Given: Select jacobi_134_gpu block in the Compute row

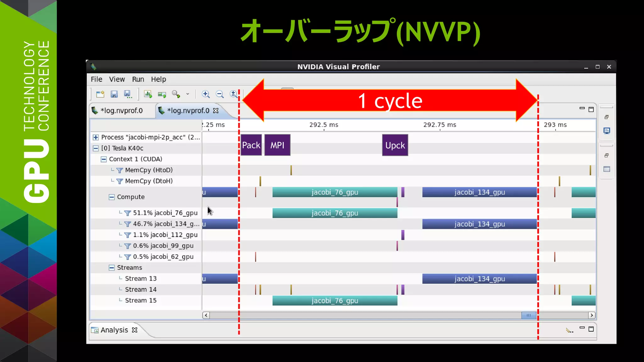Looking at the screenshot, I should [480, 192].
